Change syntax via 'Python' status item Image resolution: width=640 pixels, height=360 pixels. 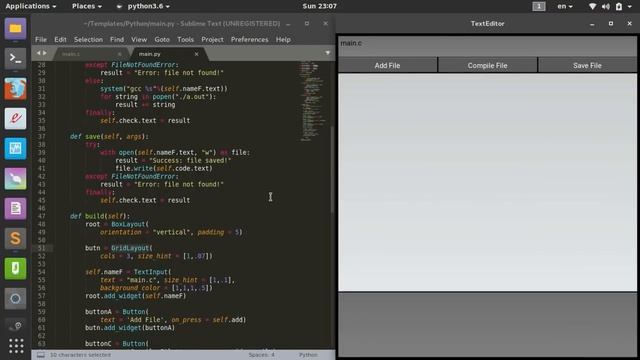click(308, 355)
